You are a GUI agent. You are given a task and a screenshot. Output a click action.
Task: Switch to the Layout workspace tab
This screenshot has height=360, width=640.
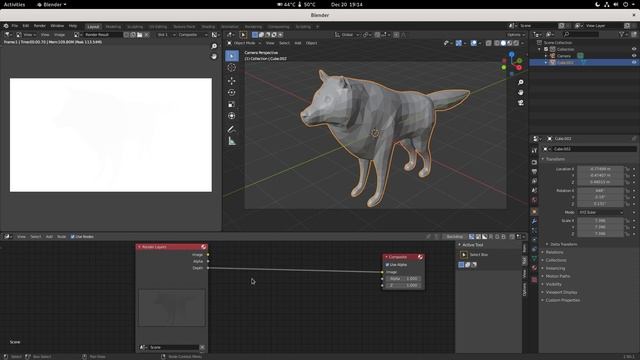93,27
